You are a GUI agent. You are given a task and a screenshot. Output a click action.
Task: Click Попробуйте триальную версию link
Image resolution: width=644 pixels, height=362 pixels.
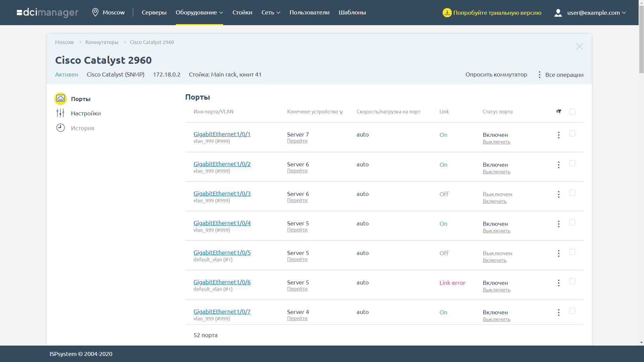[x=497, y=13]
